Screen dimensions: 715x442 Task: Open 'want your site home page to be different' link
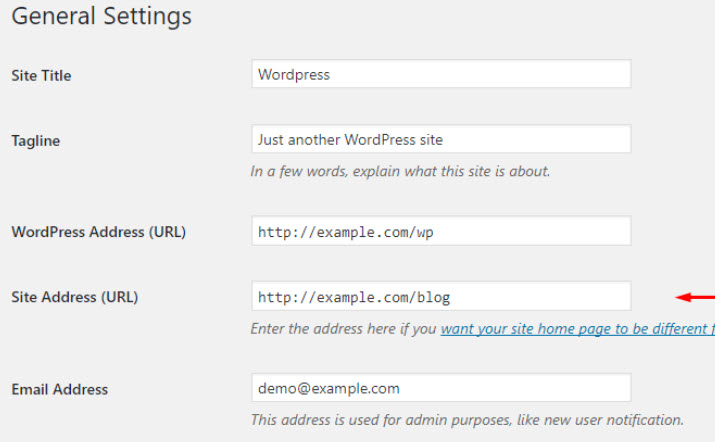(577, 329)
